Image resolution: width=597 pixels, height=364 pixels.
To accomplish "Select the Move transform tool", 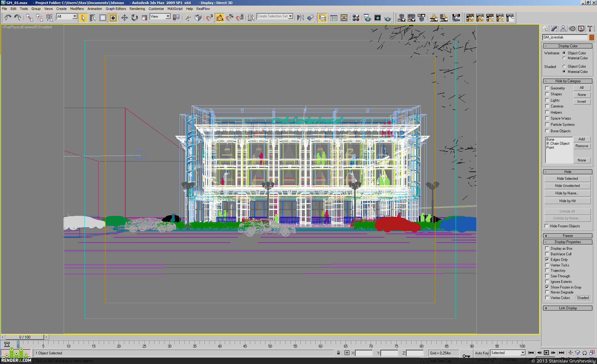I will (x=125, y=18).
